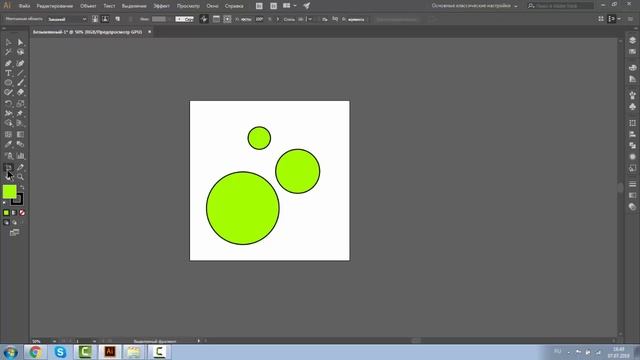The width and height of the screenshot is (640, 360).
Task: Open the Справка menu
Action: (234, 6)
